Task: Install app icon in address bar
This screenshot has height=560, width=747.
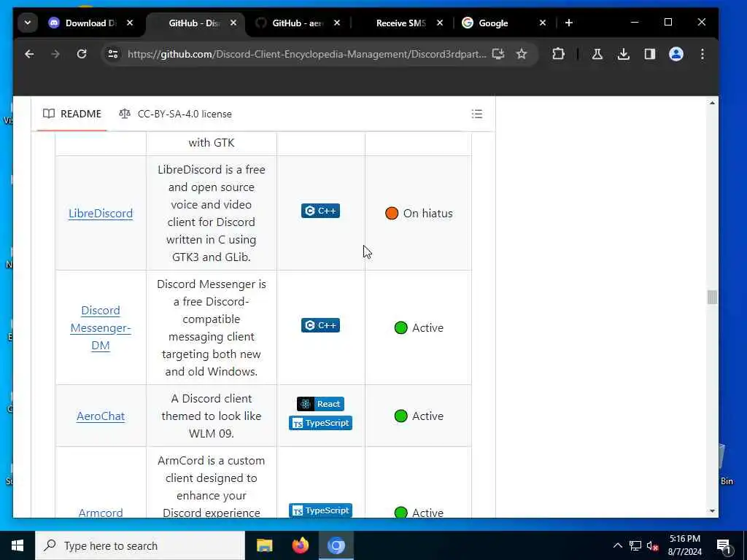Action: coord(498,54)
